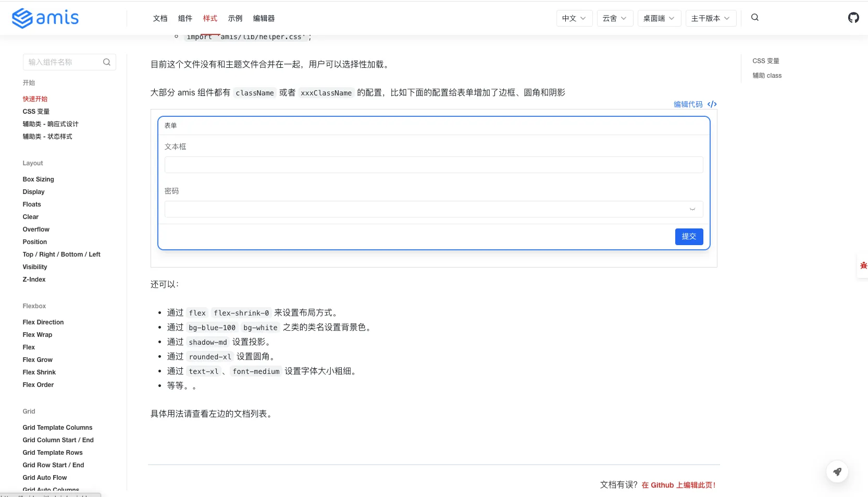The width and height of the screenshot is (868, 497).
Task: Click the amis logo in the header
Action: point(45,18)
